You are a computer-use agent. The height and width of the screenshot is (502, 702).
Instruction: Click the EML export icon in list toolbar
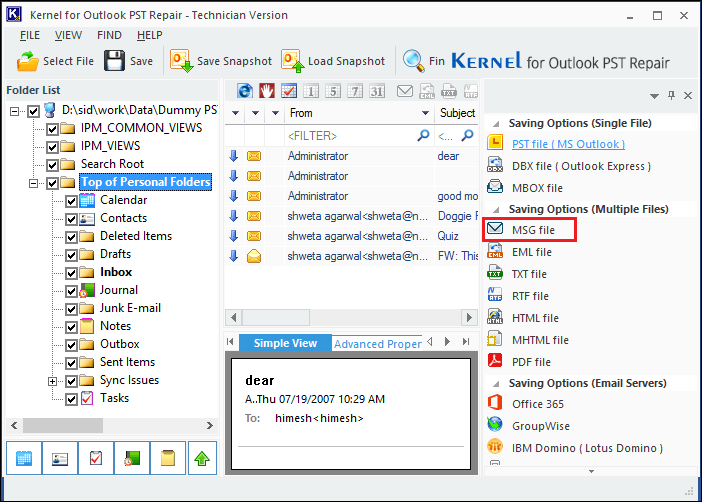coord(427,91)
